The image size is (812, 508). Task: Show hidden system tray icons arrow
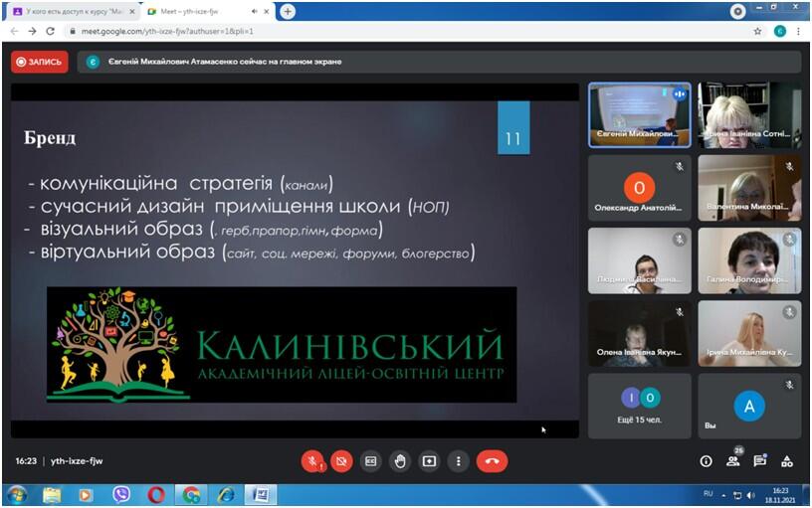pyautogui.click(x=723, y=496)
